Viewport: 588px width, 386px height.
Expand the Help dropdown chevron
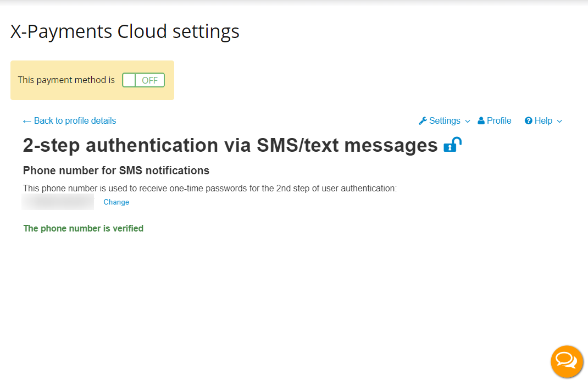559,121
